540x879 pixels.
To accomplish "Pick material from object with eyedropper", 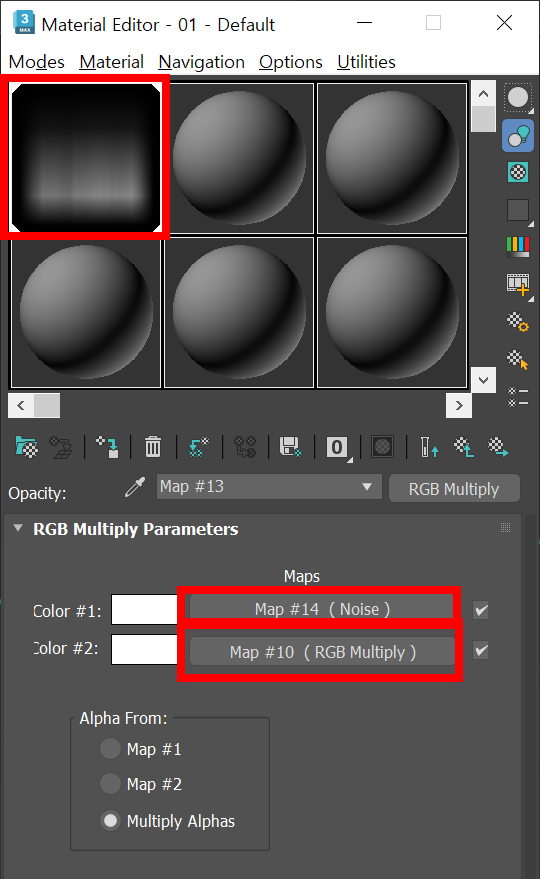I will click(135, 487).
